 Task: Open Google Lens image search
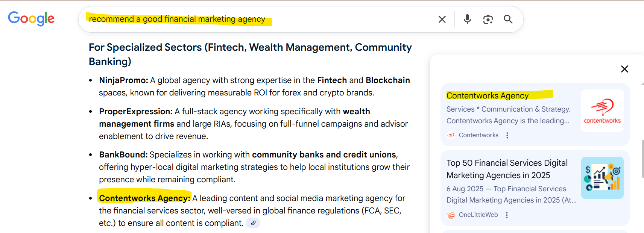point(488,19)
